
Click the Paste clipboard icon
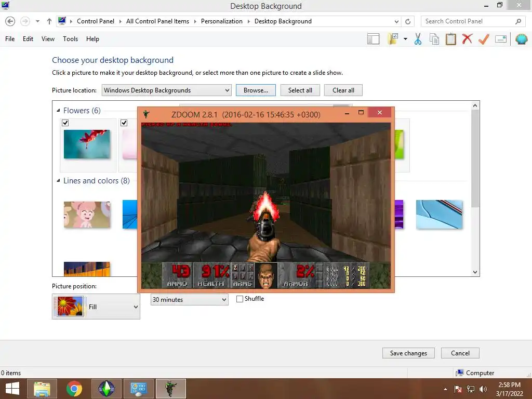click(450, 39)
